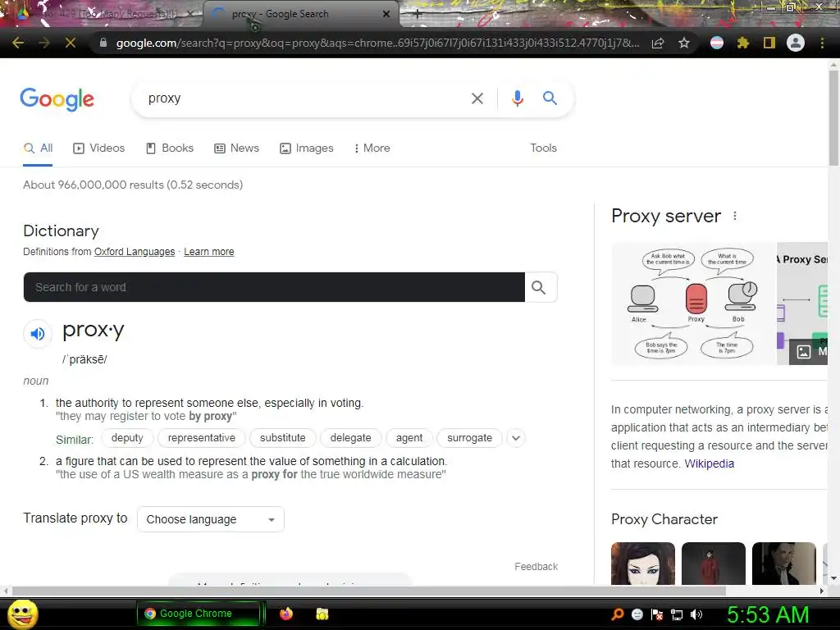Expand more similar words chevron
Screen dimensions: 840x630
(x=516, y=438)
